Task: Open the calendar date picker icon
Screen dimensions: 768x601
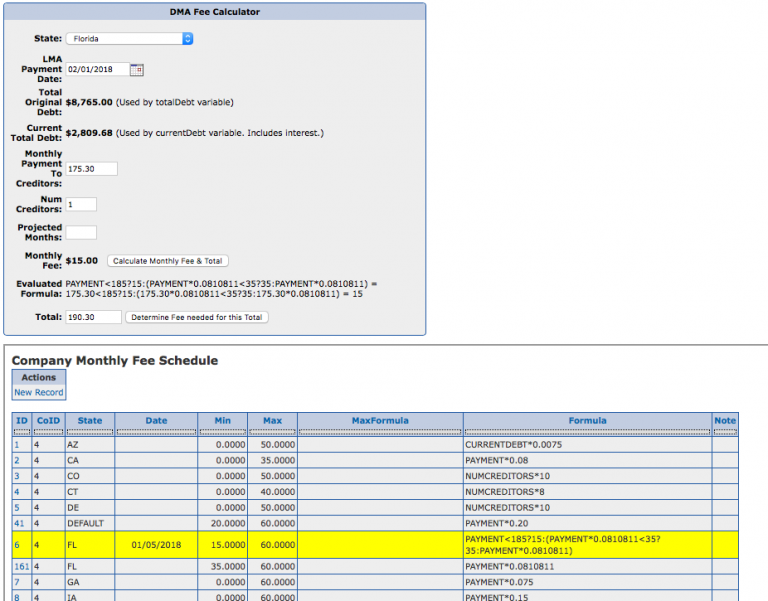Action: (138, 70)
